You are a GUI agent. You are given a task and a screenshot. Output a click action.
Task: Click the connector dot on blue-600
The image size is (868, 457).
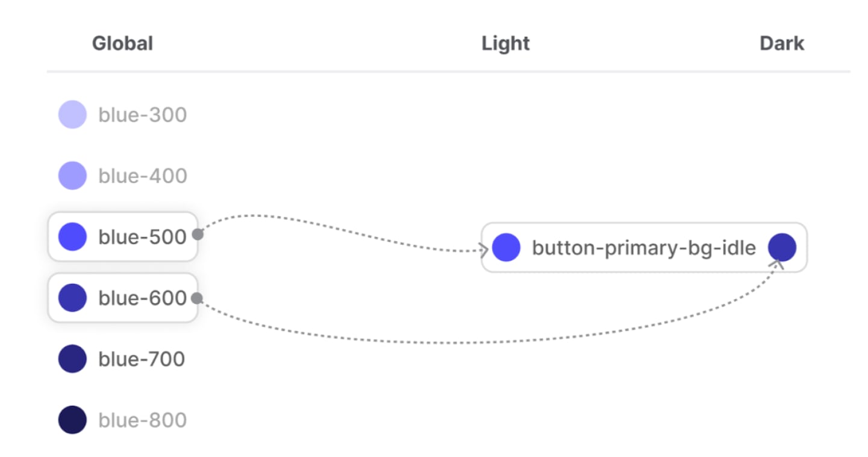[x=196, y=298]
